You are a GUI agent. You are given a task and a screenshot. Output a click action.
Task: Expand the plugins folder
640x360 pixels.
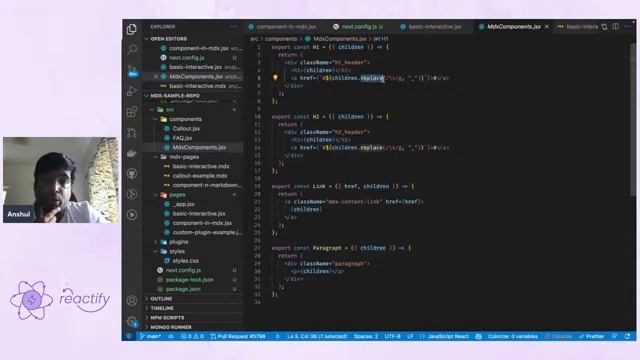click(179, 242)
